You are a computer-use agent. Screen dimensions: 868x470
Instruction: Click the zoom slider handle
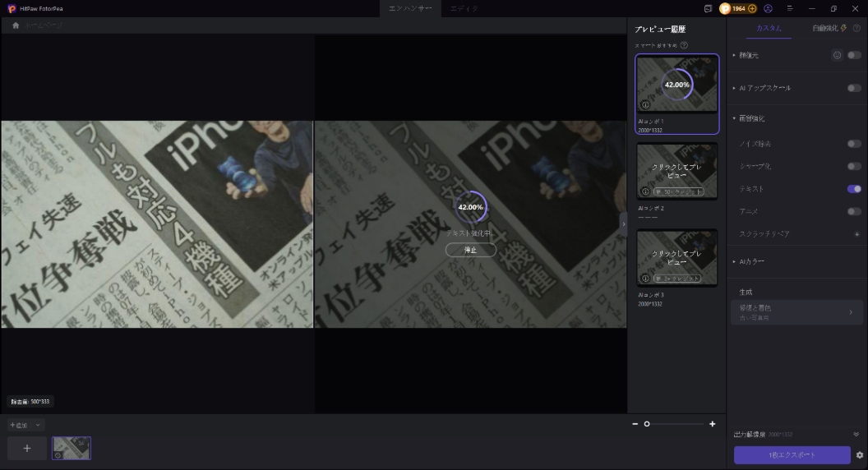647,424
